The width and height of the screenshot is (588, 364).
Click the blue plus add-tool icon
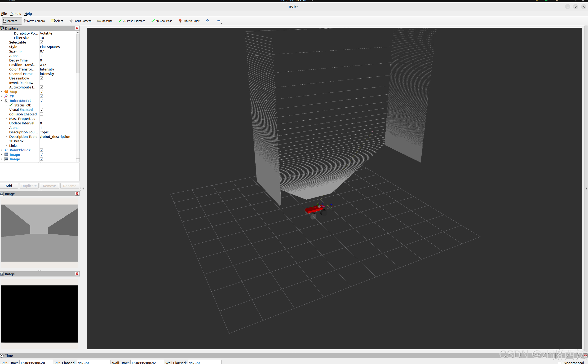click(x=208, y=21)
